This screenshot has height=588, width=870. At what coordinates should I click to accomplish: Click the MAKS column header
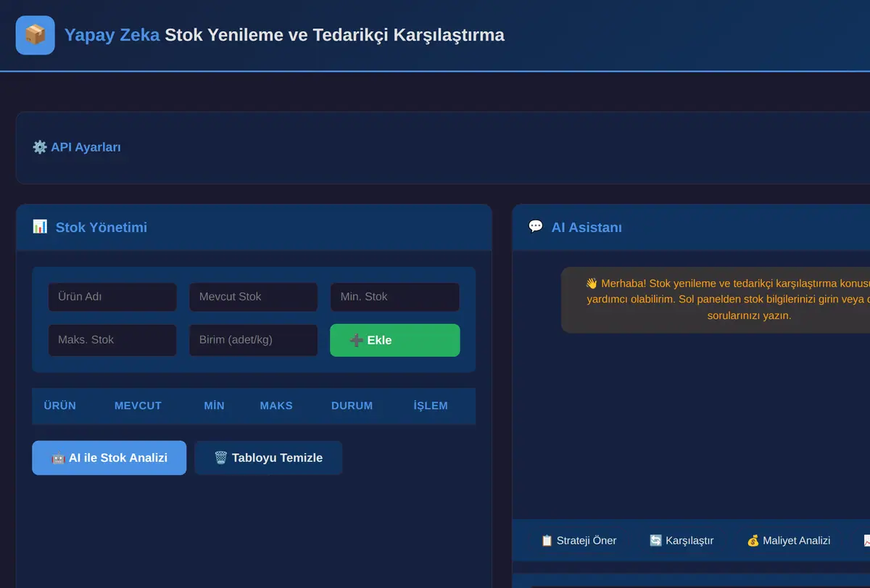(276, 405)
